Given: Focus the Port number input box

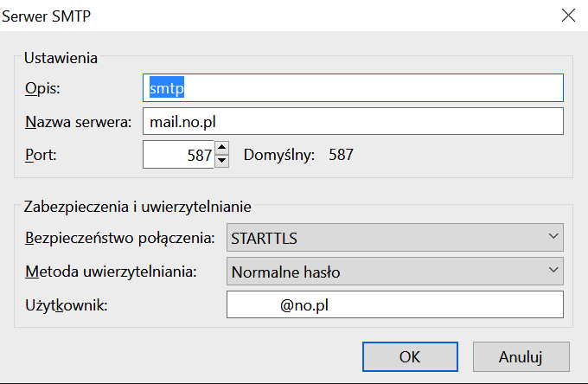Looking at the screenshot, I should coord(177,156).
